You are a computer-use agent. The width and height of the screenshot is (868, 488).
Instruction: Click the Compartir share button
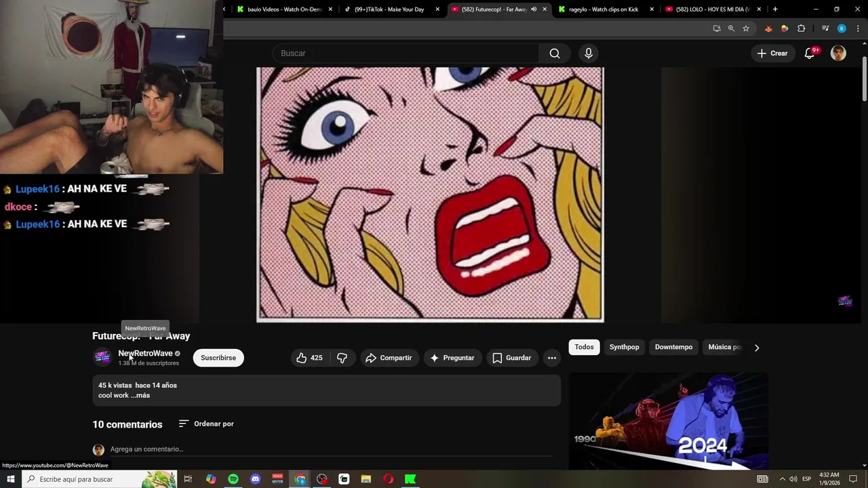(389, 358)
